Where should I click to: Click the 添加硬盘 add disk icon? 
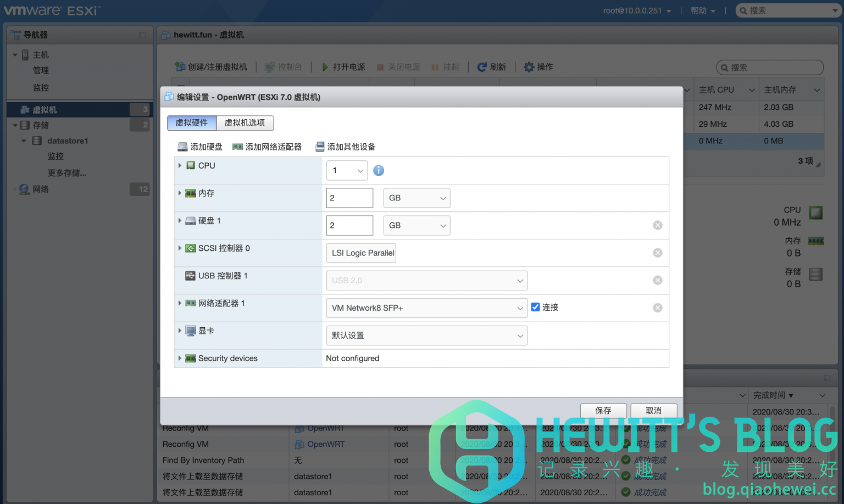click(182, 147)
